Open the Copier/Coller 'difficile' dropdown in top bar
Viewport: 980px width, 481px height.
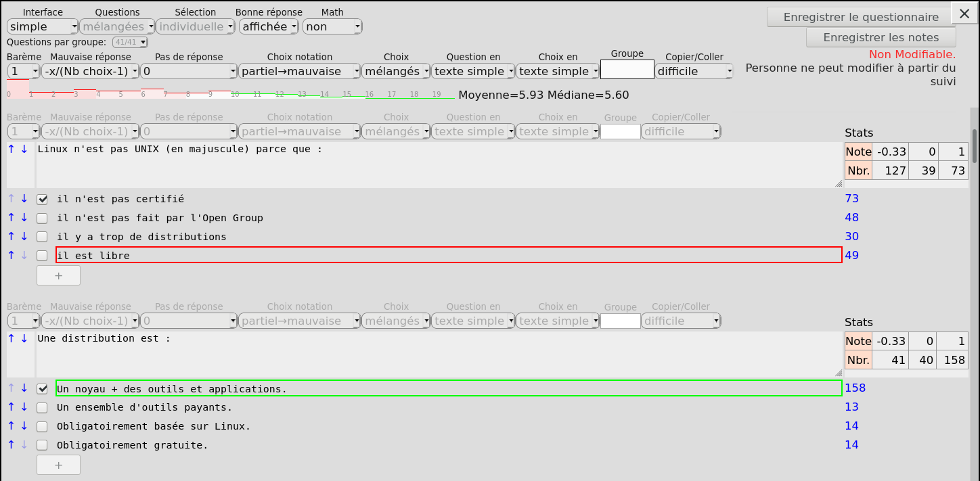coord(694,71)
